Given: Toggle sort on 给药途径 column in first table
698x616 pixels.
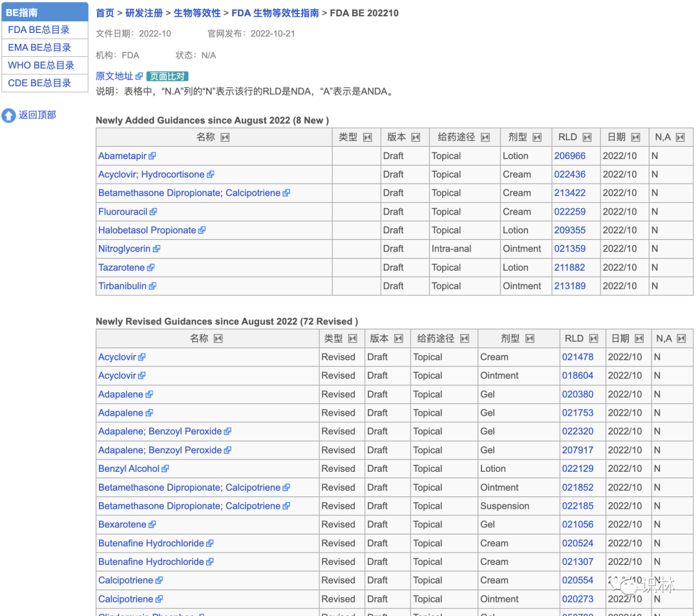Looking at the screenshot, I should pyautogui.click(x=485, y=138).
